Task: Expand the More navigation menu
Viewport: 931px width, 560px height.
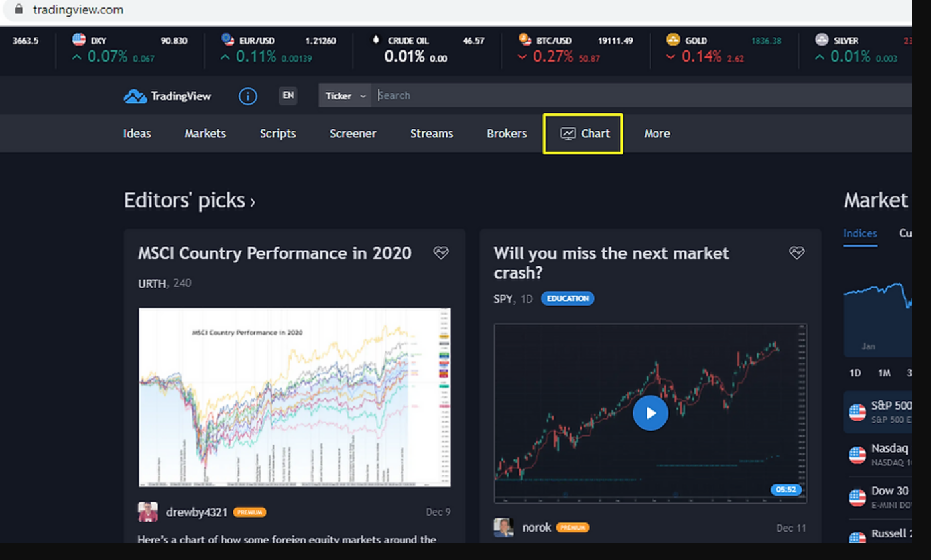Action: point(656,133)
